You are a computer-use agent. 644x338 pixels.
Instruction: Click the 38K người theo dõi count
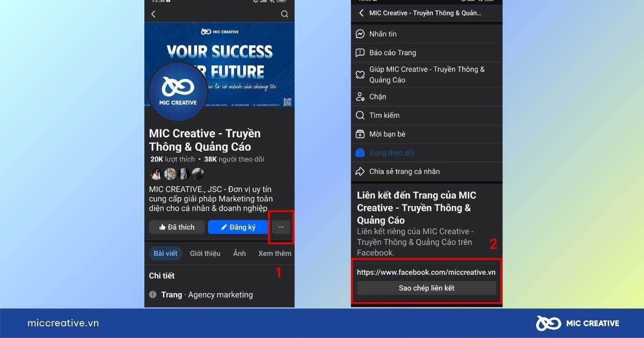click(234, 159)
